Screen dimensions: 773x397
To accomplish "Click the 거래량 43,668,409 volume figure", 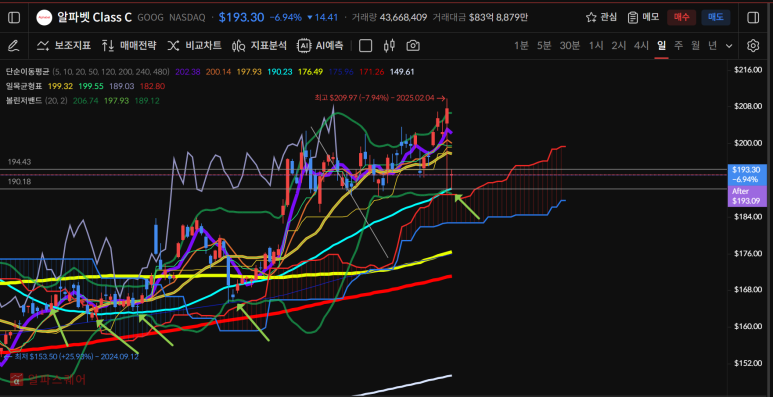I will coord(389,18).
